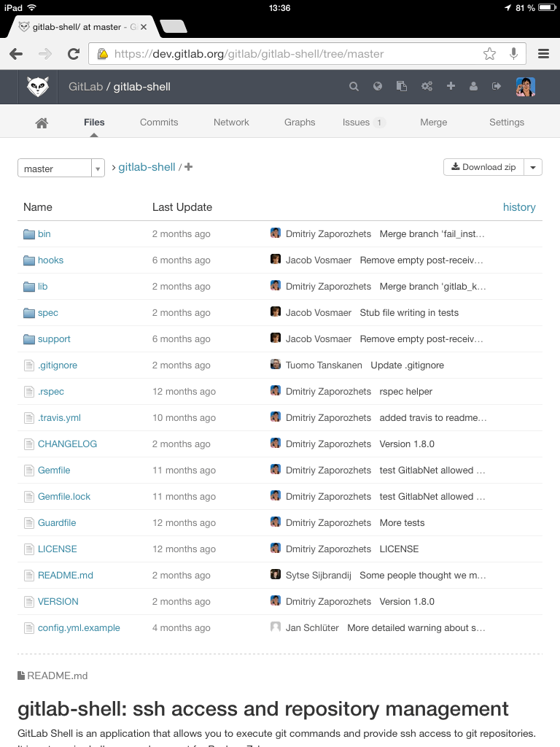The width and height of the screenshot is (560, 747).
Task: Click Sytse Sijbrandij avatar in README.md row
Action: click(x=275, y=574)
